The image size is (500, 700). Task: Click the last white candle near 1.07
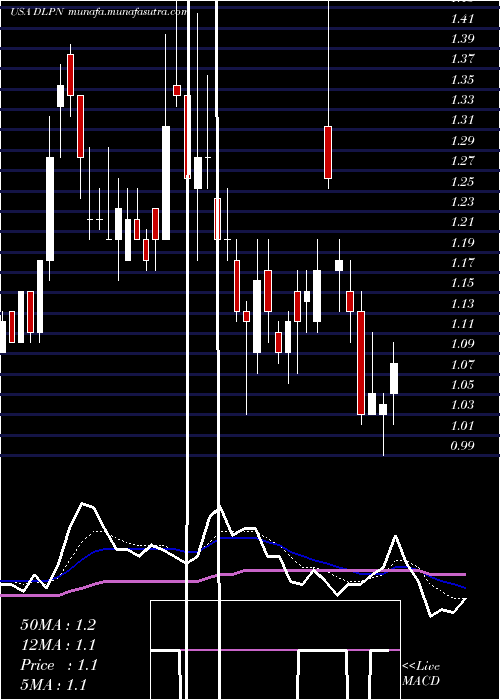coord(394,379)
